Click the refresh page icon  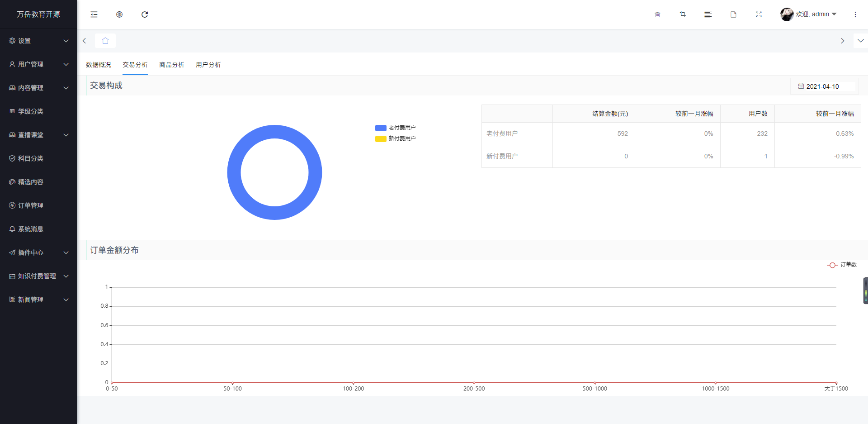145,14
